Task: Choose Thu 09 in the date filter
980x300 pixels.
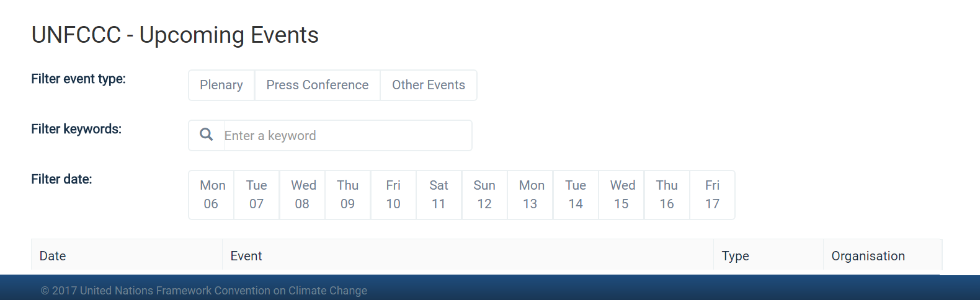Action: click(x=348, y=195)
